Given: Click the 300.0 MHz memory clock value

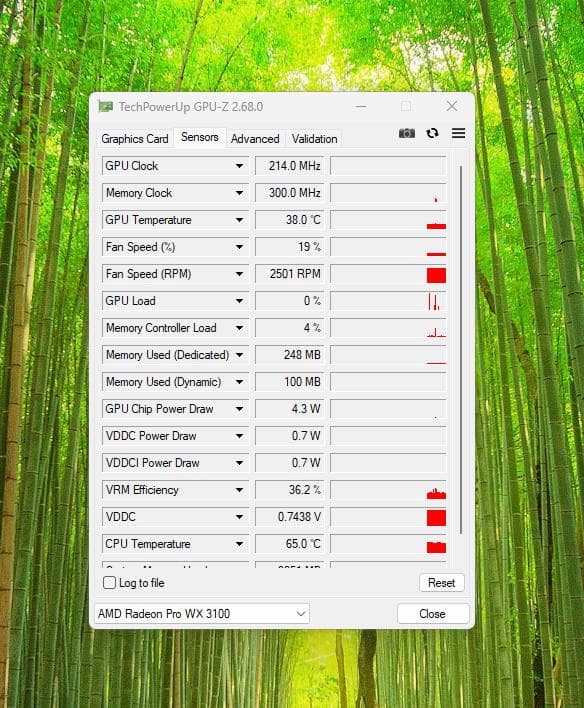Looking at the screenshot, I should point(290,193).
